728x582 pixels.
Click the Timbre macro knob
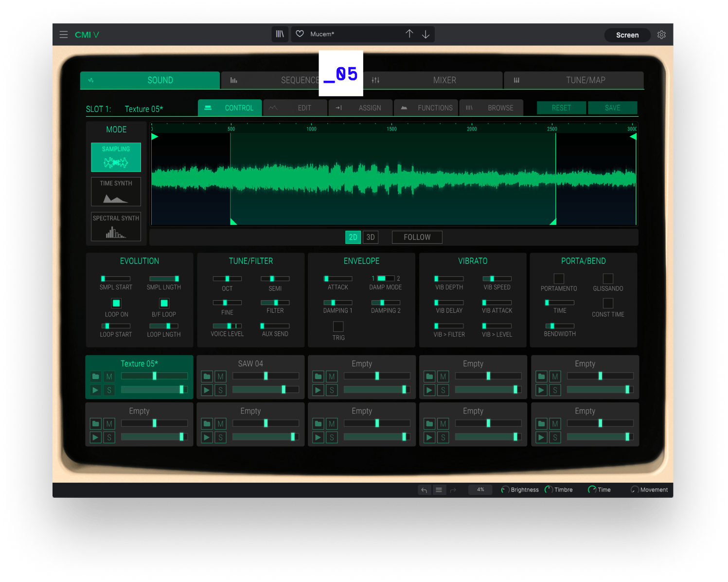point(549,490)
